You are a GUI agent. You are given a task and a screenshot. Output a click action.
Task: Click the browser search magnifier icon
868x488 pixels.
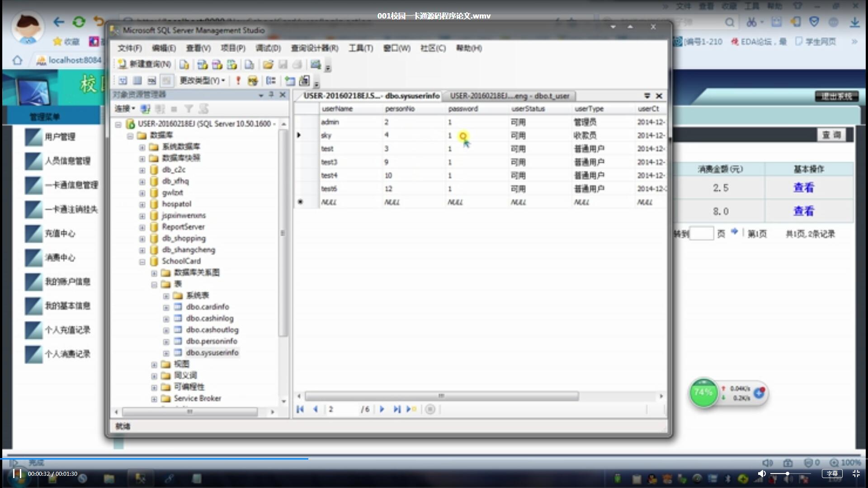[730, 22]
